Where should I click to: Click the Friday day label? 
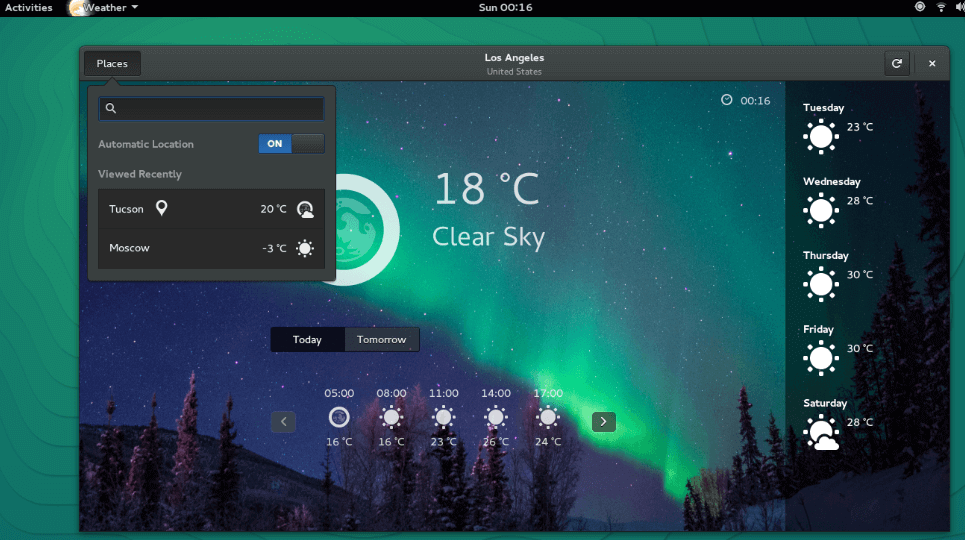(818, 329)
